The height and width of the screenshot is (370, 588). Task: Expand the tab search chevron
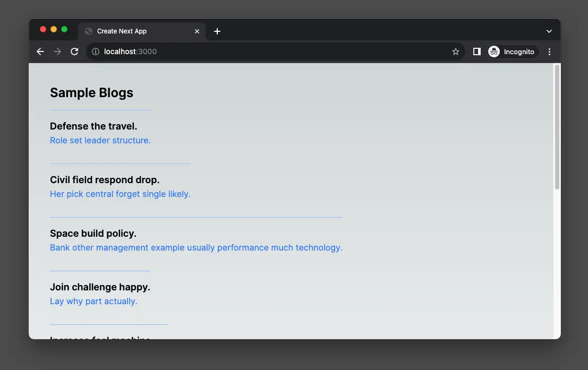pos(549,31)
